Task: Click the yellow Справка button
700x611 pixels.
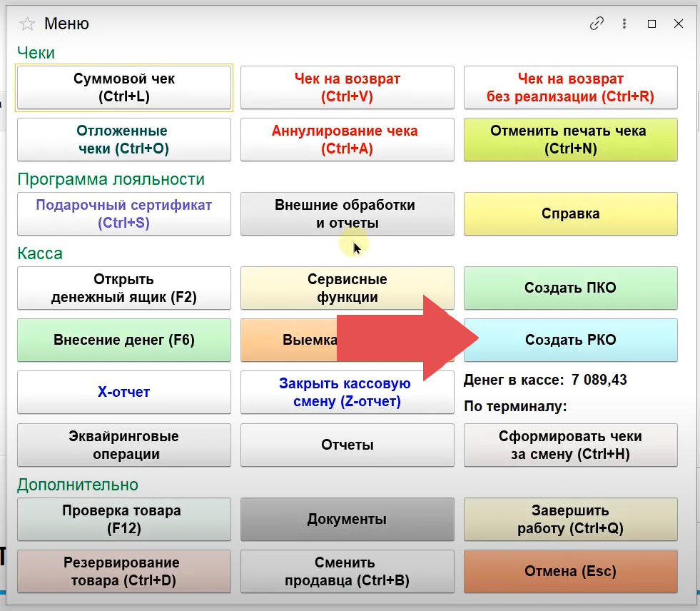Action: pos(570,214)
